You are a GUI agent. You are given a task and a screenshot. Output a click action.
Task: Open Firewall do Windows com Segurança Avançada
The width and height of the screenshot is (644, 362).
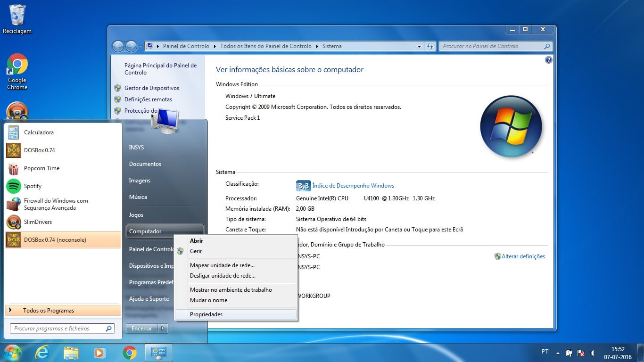click(63, 204)
